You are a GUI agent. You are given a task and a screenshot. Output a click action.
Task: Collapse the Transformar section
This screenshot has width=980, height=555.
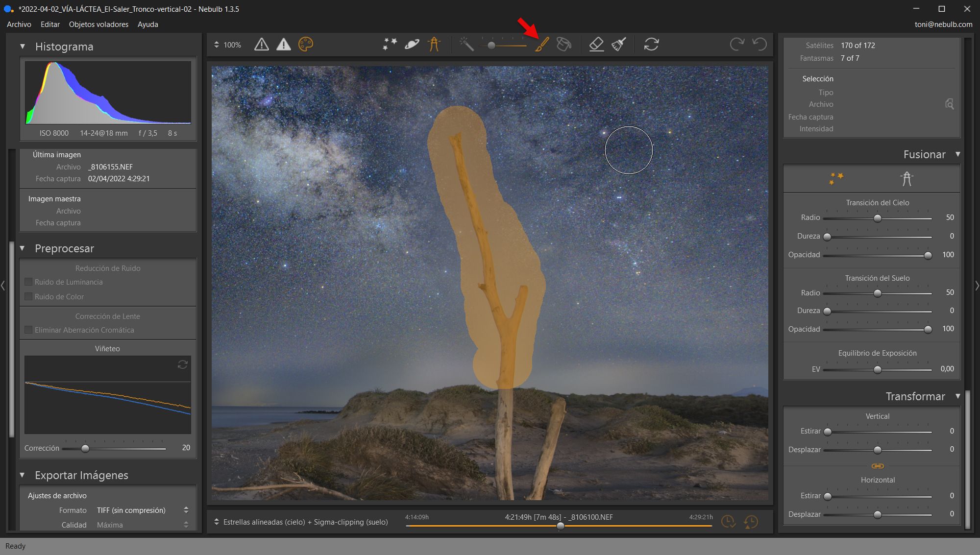pos(957,396)
